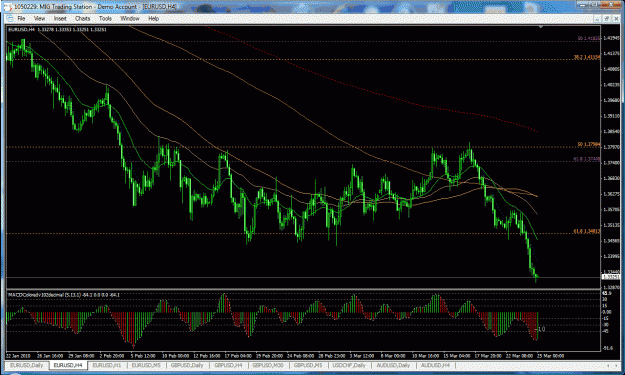Open the Charts menu
625x375 pixels.
coord(83,18)
